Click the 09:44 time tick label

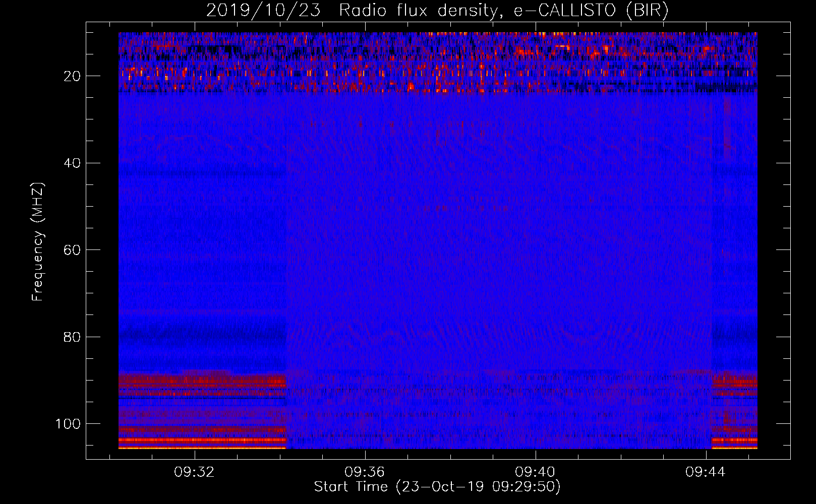[x=705, y=472]
